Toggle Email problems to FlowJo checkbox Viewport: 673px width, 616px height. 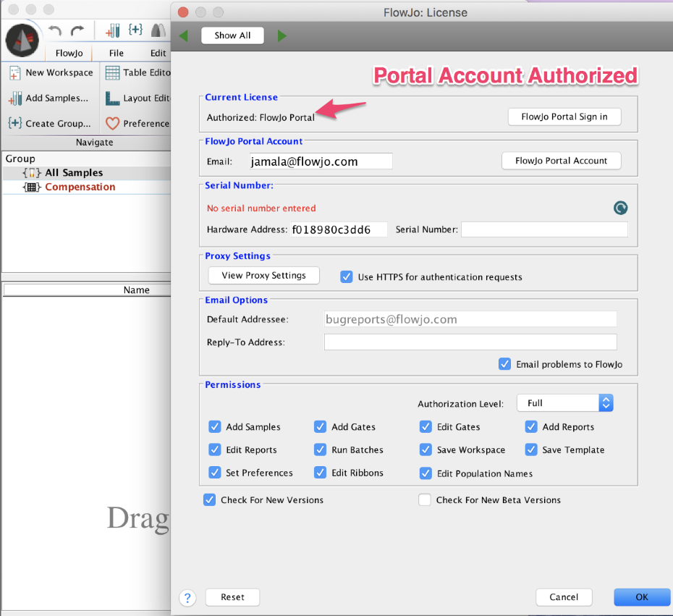click(505, 364)
